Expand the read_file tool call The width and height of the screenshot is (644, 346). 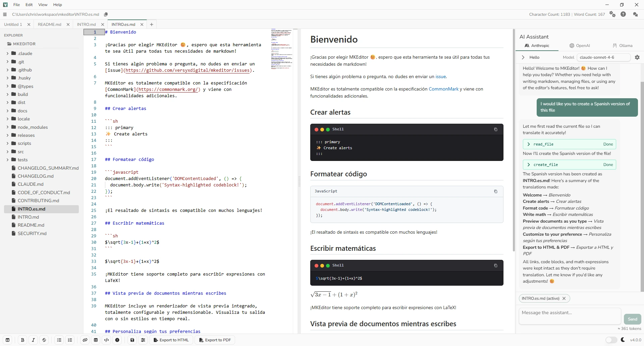(x=569, y=144)
